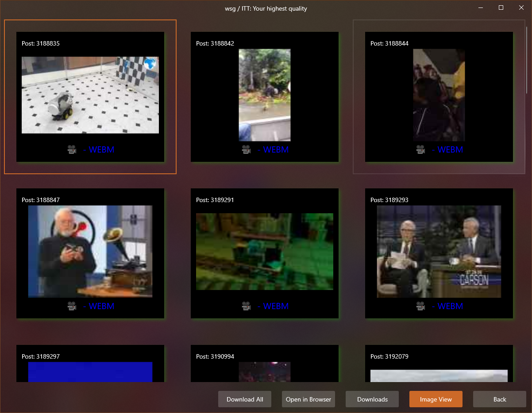The image size is (532, 413).
Task: Click camera icon under post 3188844
Action: [x=420, y=150]
